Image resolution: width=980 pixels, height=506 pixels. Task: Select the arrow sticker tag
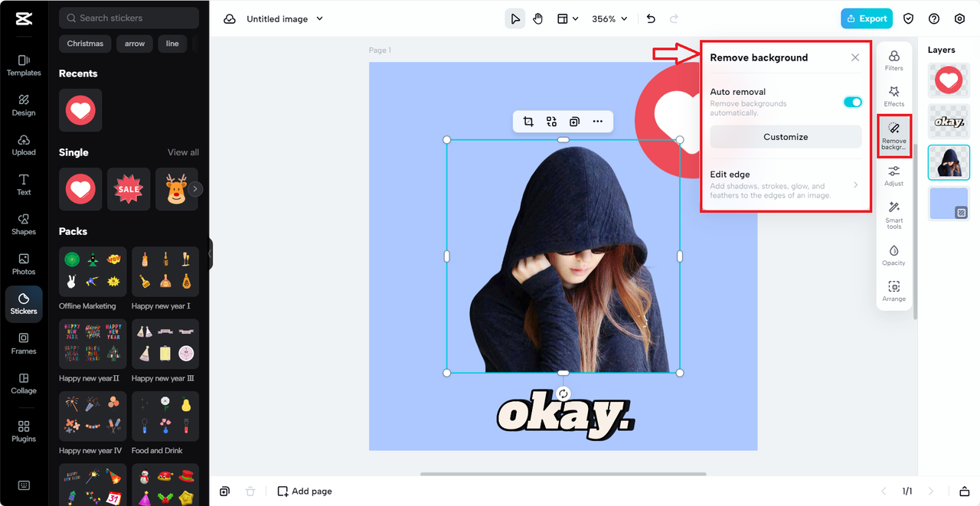click(x=135, y=44)
